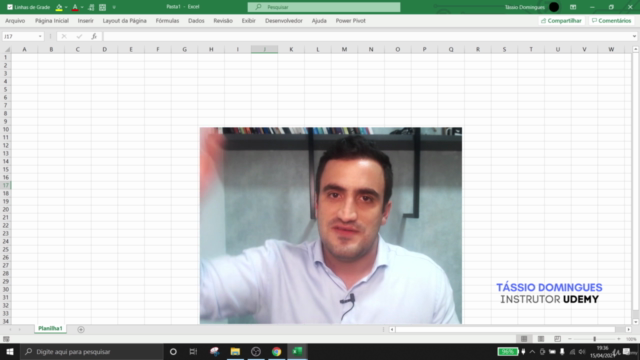Click the Comentários button

click(611, 20)
